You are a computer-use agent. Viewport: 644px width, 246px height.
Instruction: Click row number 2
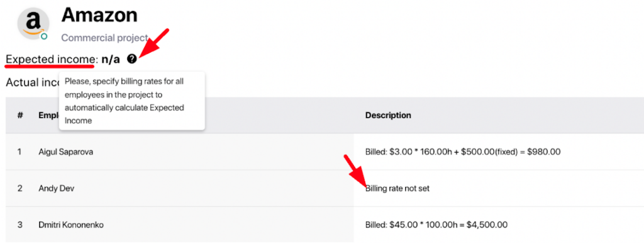20,188
